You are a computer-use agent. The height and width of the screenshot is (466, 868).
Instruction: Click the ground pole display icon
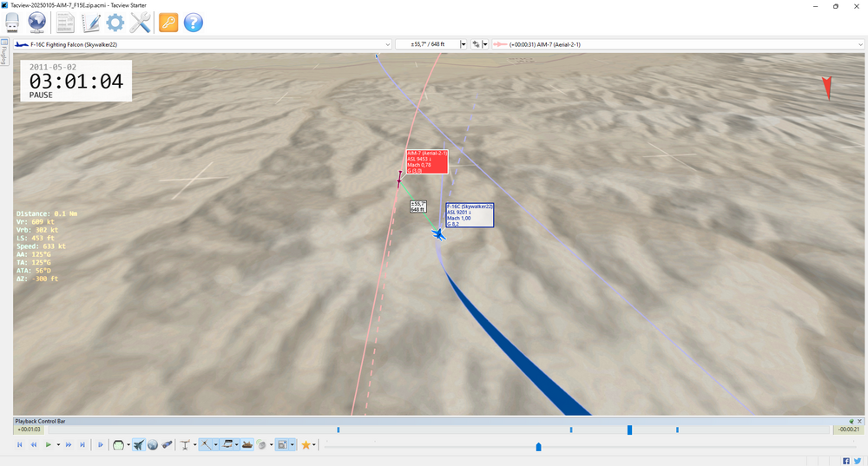click(x=185, y=444)
